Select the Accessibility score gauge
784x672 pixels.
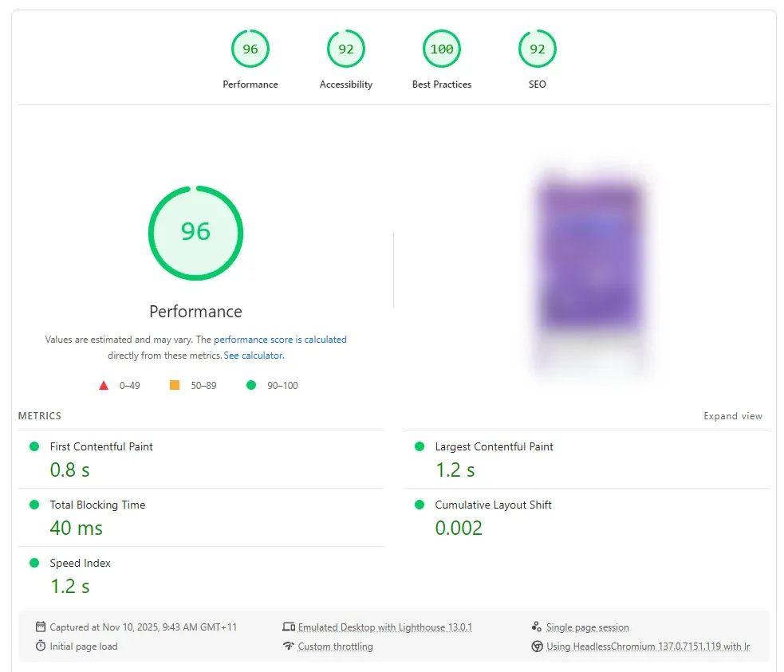click(x=345, y=49)
